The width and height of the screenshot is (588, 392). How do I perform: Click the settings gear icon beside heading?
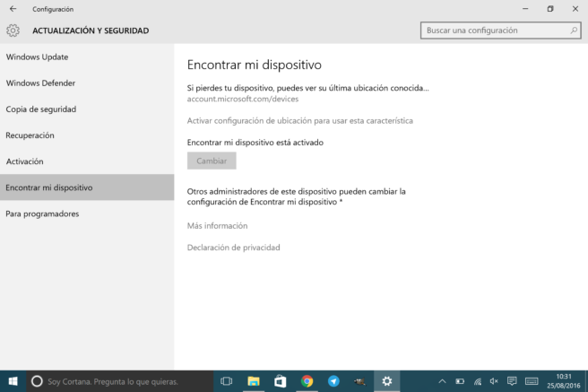pos(13,30)
